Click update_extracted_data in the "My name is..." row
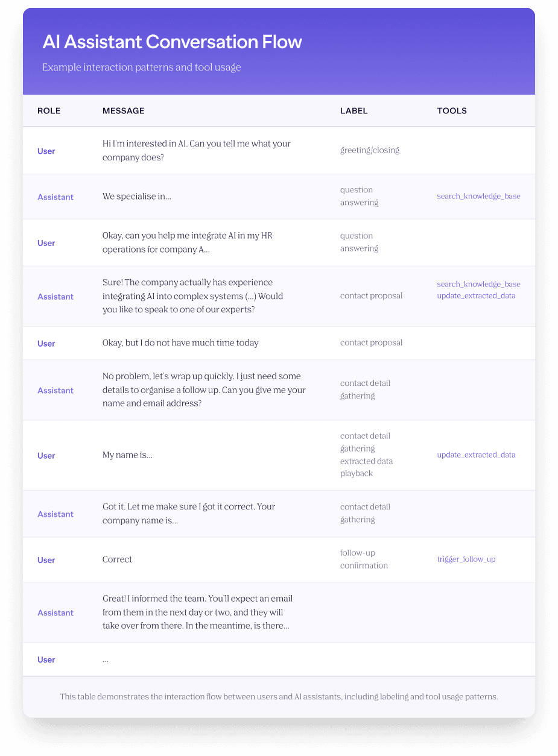 [476, 455]
